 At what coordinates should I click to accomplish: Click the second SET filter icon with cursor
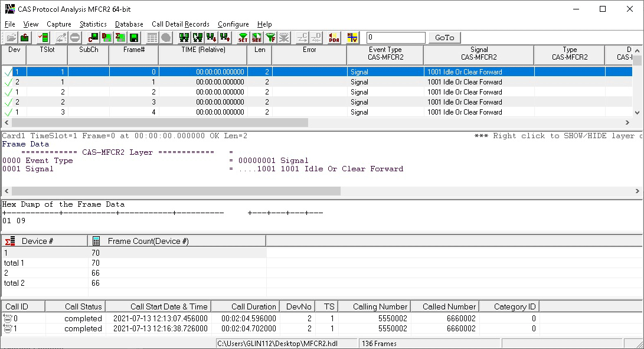(x=257, y=38)
